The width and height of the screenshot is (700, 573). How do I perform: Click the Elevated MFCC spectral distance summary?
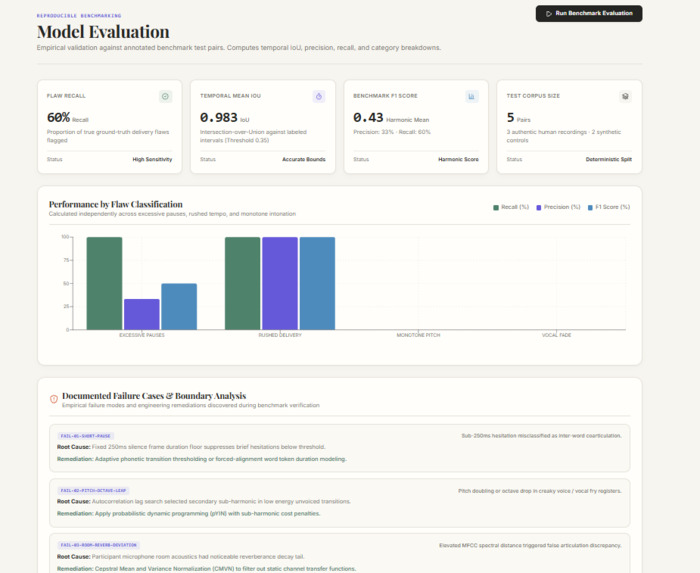[x=530, y=545]
